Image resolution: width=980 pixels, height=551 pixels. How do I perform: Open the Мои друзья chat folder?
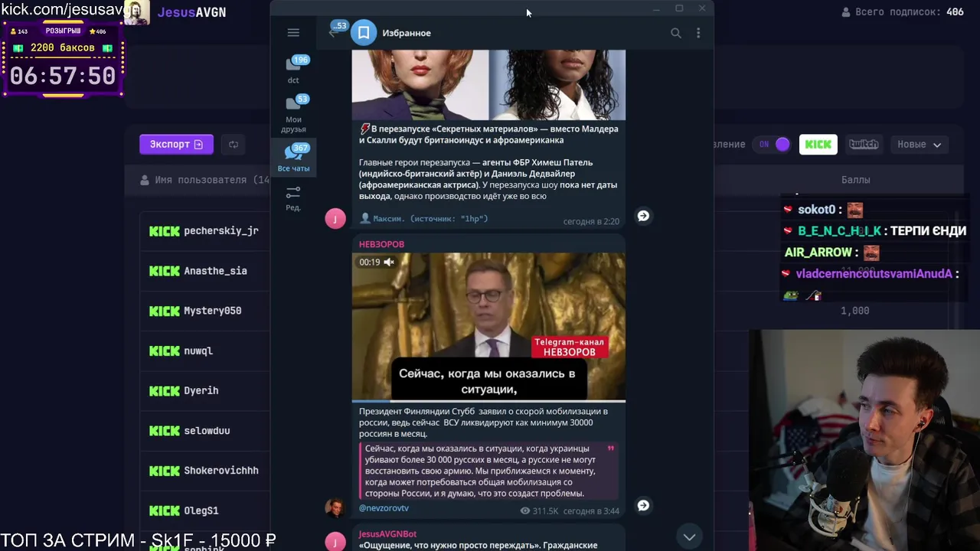[x=293, y=113]
